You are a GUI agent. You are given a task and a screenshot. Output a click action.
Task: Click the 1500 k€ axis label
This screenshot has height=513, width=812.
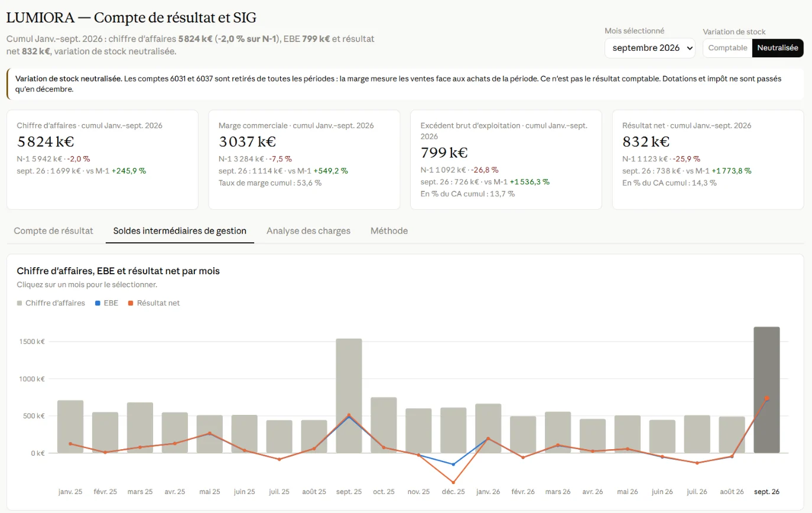pyautogui.click(x=33, y=342)
